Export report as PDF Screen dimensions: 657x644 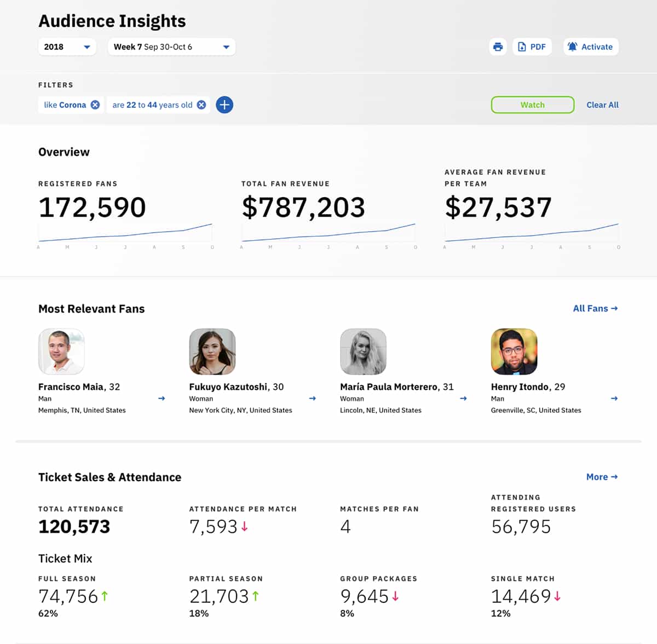(532, 47)
